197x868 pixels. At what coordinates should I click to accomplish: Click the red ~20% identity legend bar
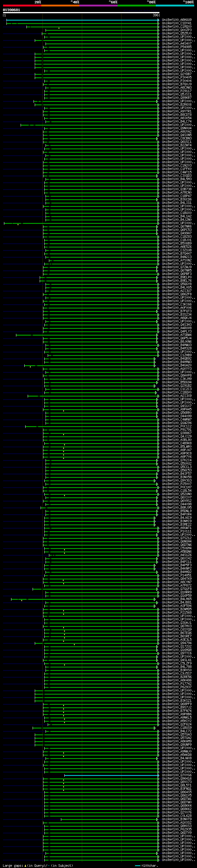(22, 6)
